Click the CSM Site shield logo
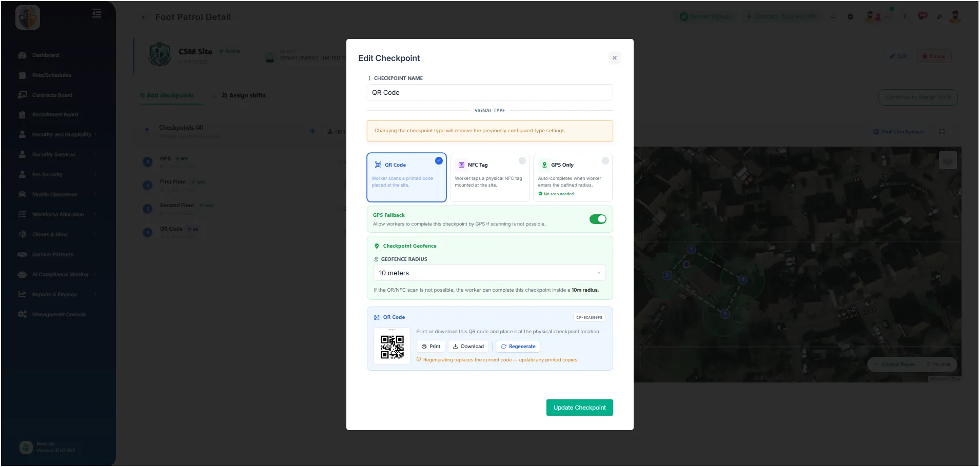 tap(160, 54)
